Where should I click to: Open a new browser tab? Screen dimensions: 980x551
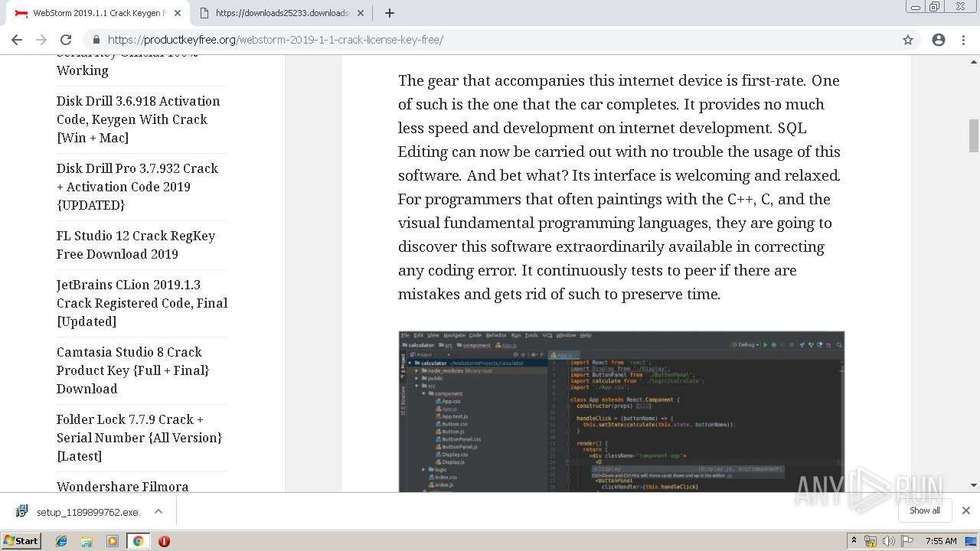point(390,13)
